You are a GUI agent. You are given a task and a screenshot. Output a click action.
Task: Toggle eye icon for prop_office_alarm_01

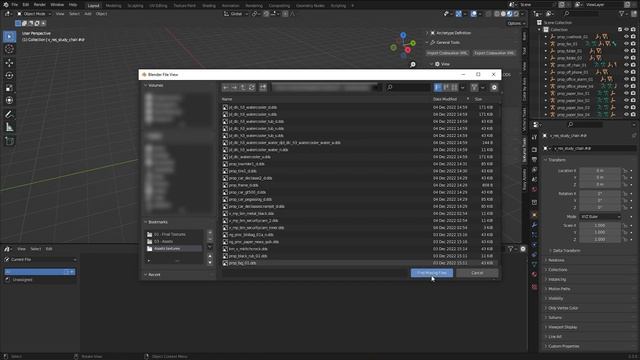pos(626,79)
